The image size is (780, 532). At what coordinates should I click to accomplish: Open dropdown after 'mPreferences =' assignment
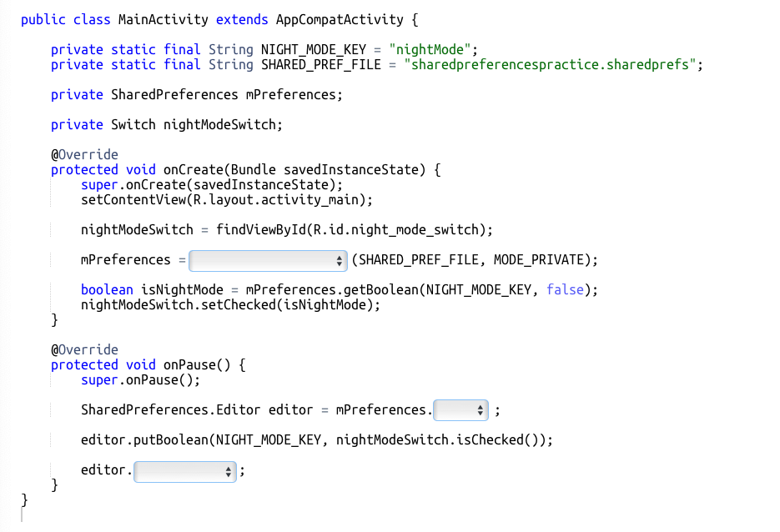[268, 260]
